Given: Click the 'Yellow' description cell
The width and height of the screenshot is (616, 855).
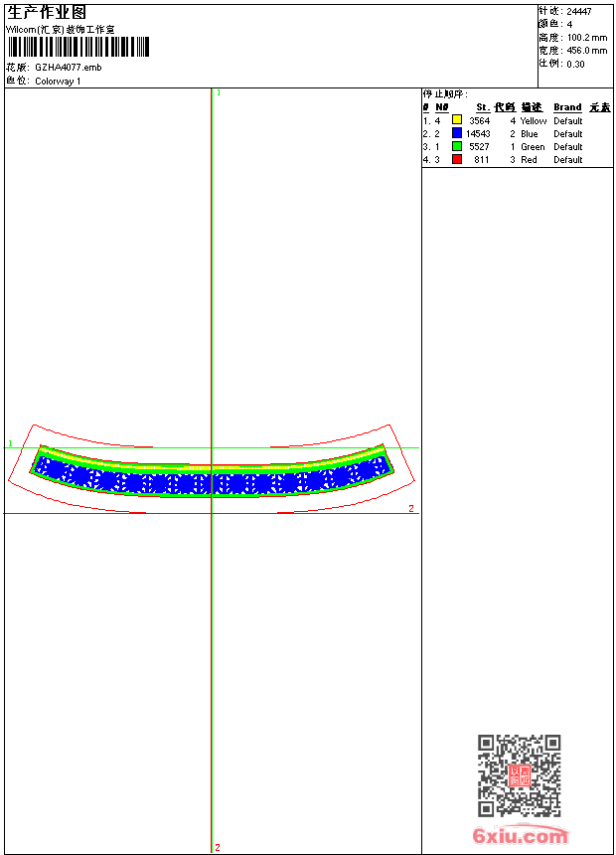Looking at the screenshot, I should coord(534,121).
